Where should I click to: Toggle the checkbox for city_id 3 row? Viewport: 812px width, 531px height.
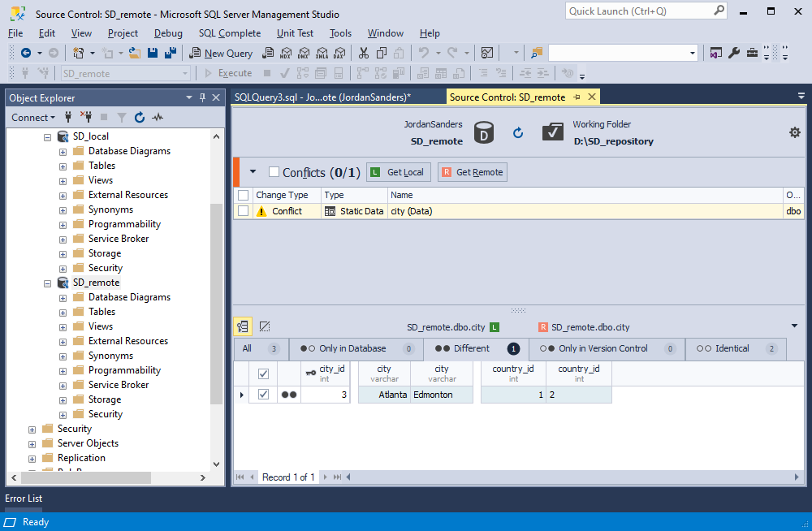point(263,395)
